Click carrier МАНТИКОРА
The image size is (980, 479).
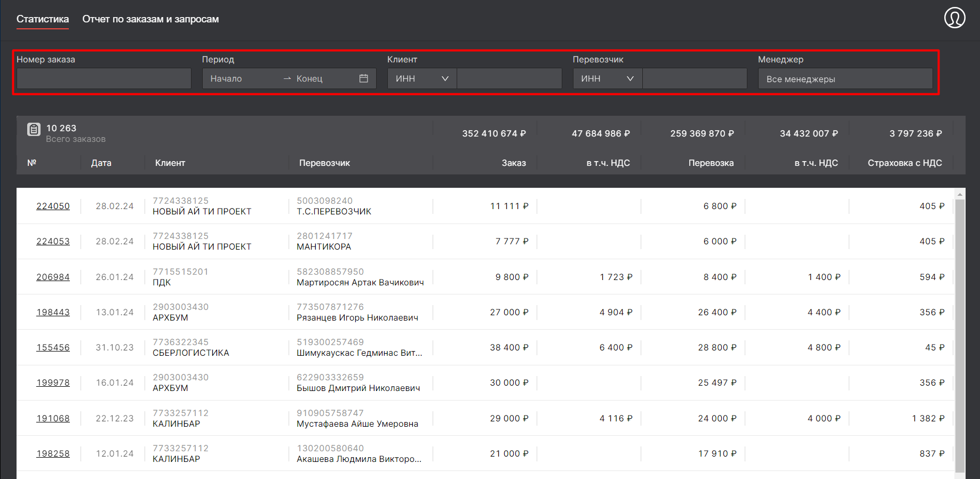click(x=324, y=246)
